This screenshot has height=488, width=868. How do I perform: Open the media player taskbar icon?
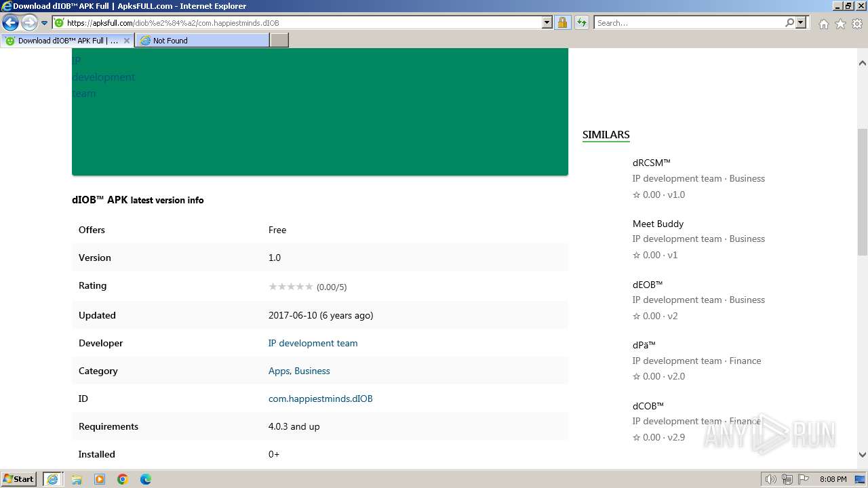point(100,479)
